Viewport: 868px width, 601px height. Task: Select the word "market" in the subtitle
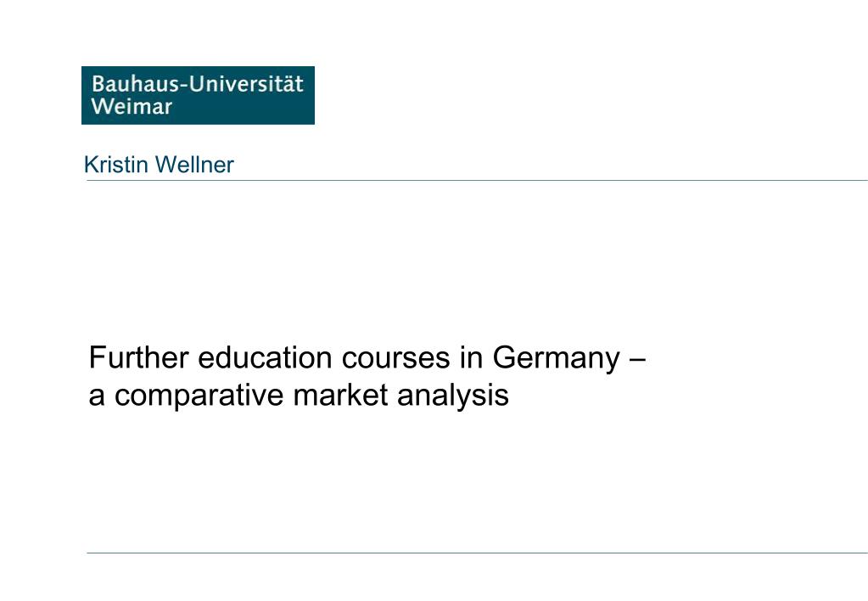click(x=340, y=395)
